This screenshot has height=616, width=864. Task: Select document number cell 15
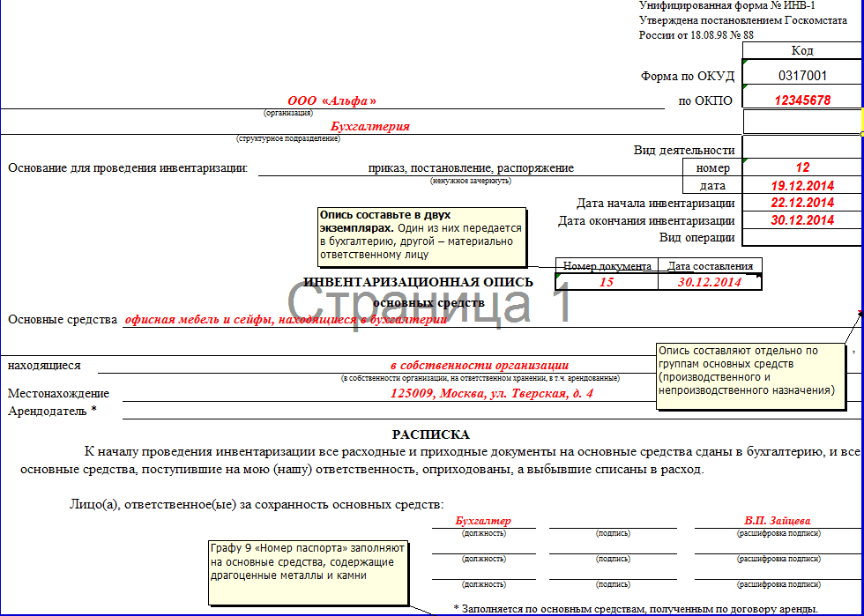(607, 282)
